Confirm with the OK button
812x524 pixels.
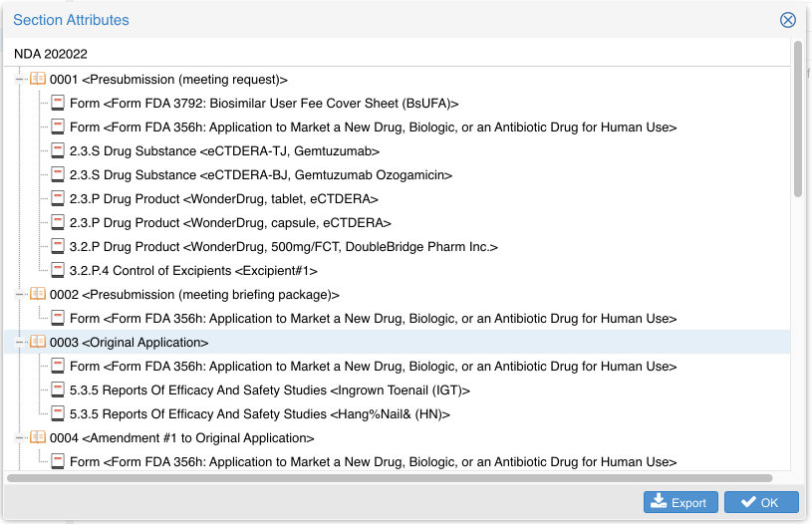(761, 503)
